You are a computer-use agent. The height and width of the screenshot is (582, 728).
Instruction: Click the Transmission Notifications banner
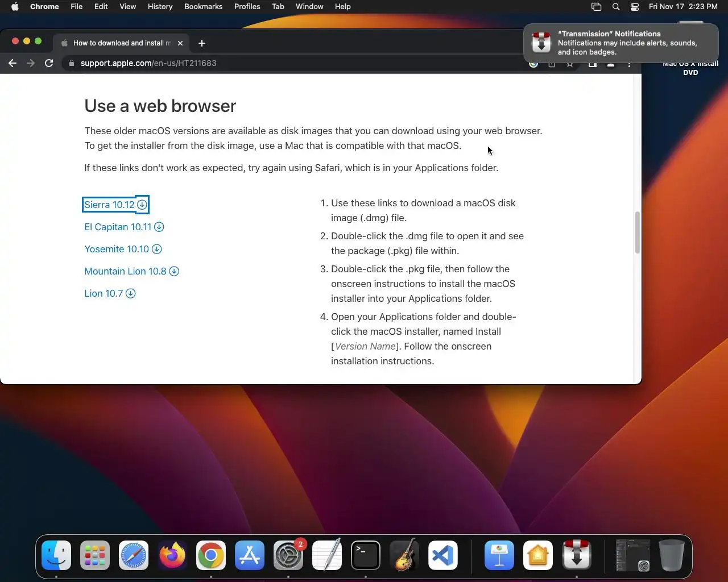click(x=621, y=43)
